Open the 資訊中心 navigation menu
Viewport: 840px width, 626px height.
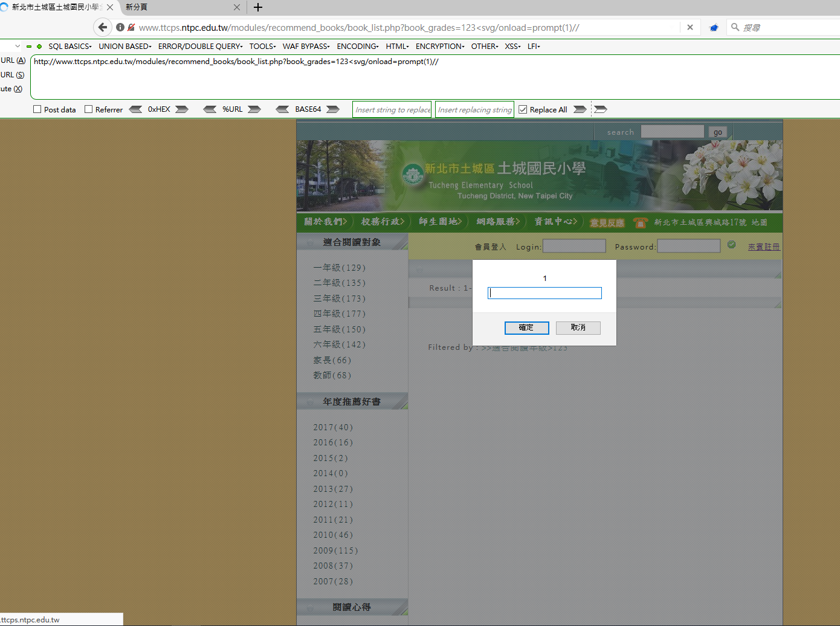555,222
